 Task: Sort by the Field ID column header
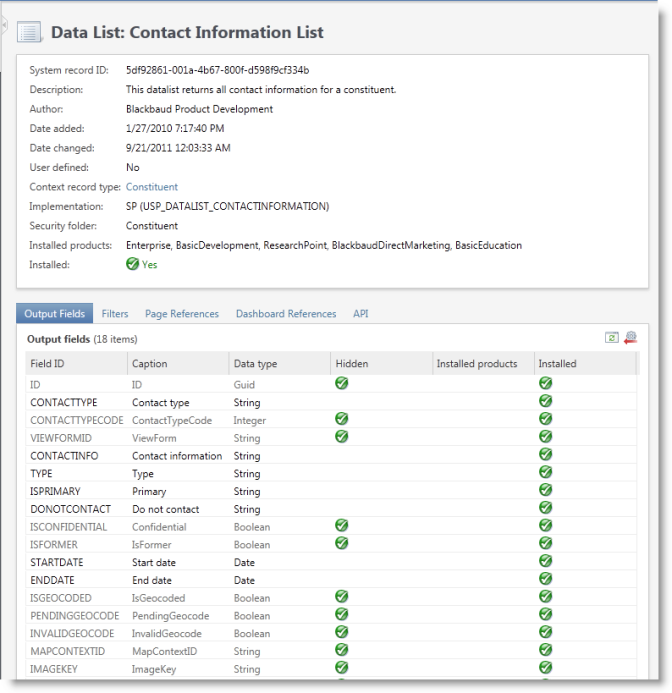48,364
